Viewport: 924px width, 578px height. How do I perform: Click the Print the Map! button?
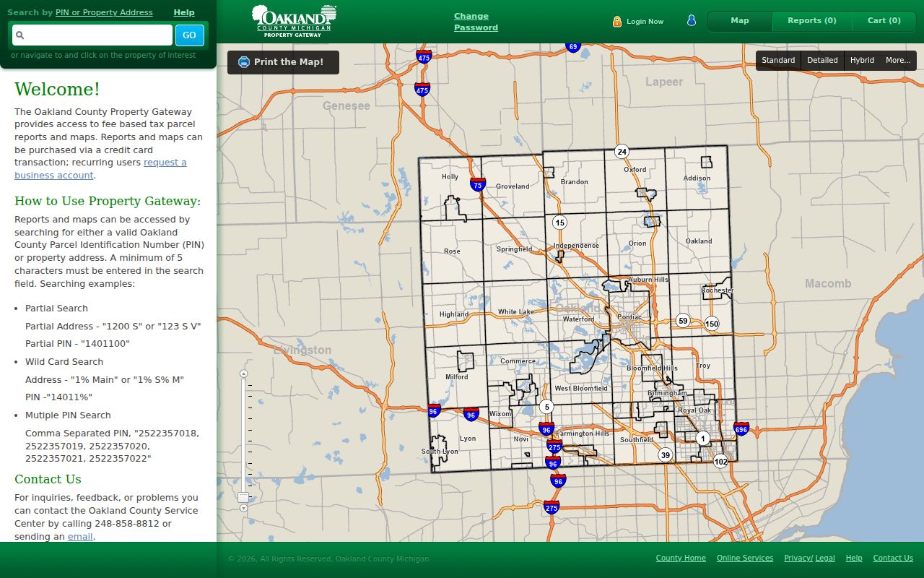click(x=283, y=62)
